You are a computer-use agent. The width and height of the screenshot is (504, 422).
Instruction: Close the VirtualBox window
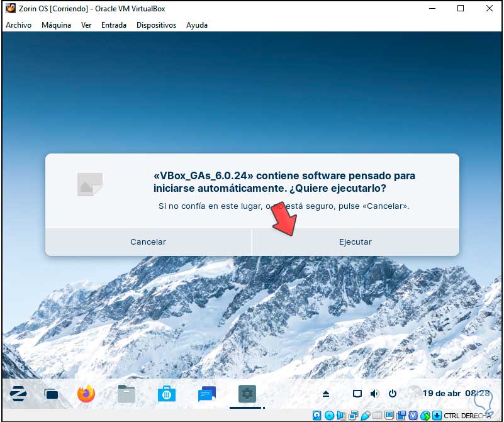(x=490, y=8)
